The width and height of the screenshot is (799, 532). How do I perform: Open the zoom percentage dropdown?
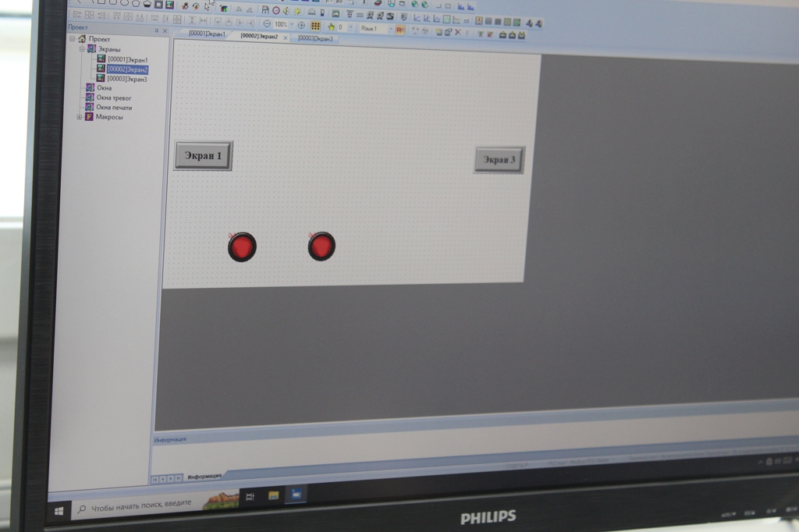292,25
